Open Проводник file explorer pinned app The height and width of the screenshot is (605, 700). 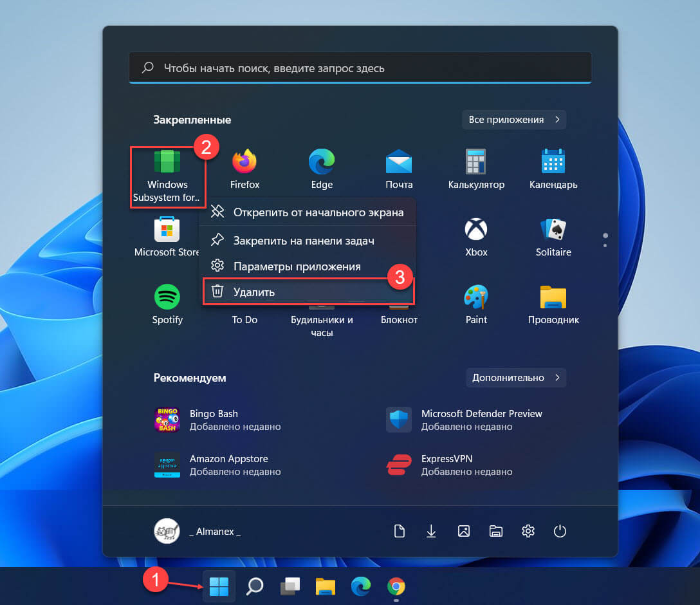point(553,305)
